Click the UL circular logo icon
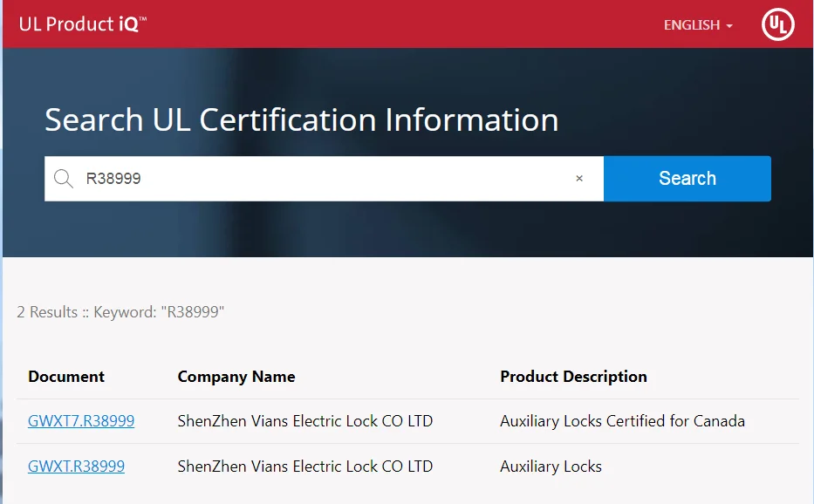The height and width of the screenshot is (504, 814). [777, 24]
